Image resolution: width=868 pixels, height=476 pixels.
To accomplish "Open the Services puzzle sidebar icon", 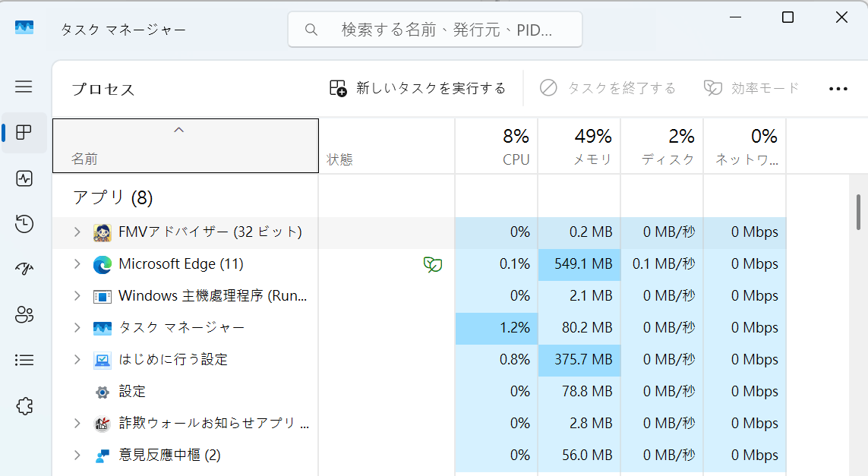I will [x=24, y=406].
